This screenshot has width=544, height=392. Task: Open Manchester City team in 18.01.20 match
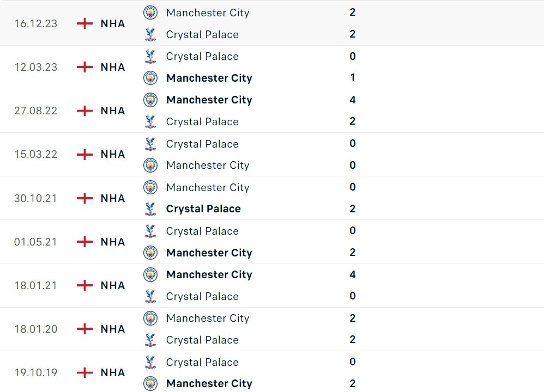pos(208,318)
